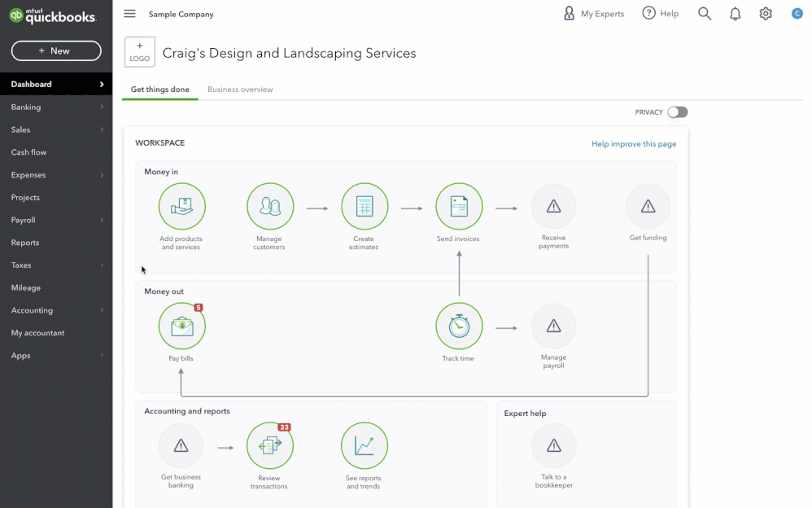
Task: Expand the Sales sidebar submenu arrow
Action: click(x=102, y=129)
